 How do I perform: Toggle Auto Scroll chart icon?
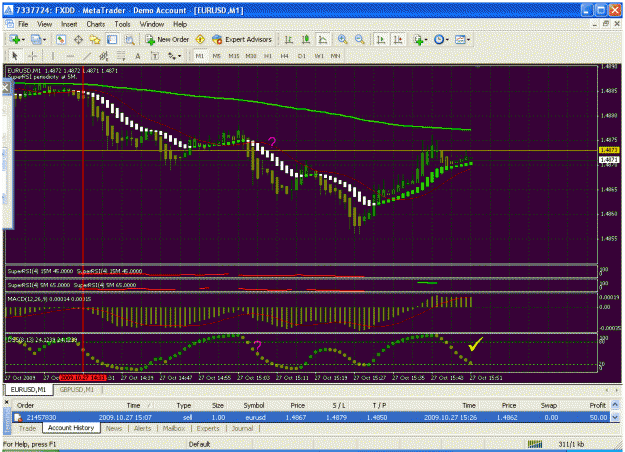click(381, 39)
